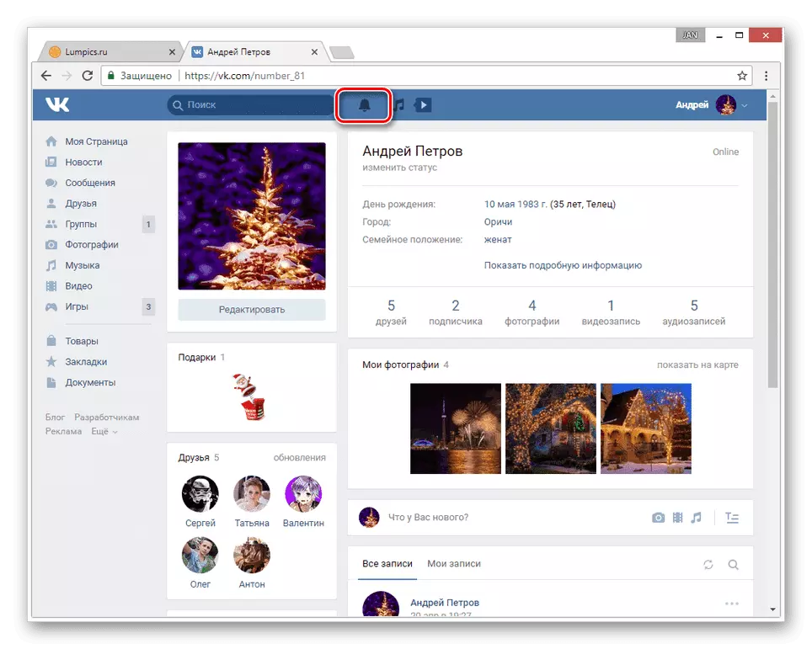The image size is (812, 649).
Task: Click the Поиск search field
Action: pos(253,105)
